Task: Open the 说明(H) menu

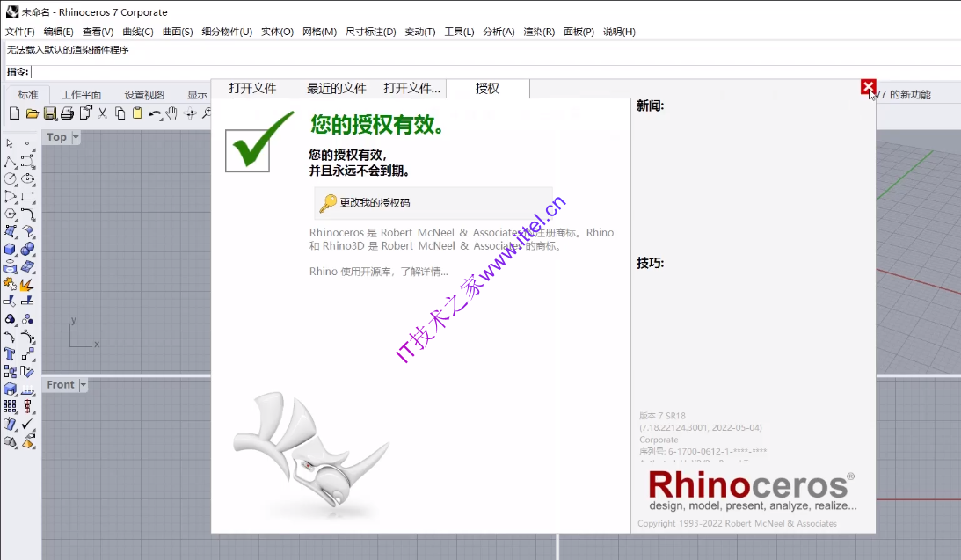Action: click(619, 32)
